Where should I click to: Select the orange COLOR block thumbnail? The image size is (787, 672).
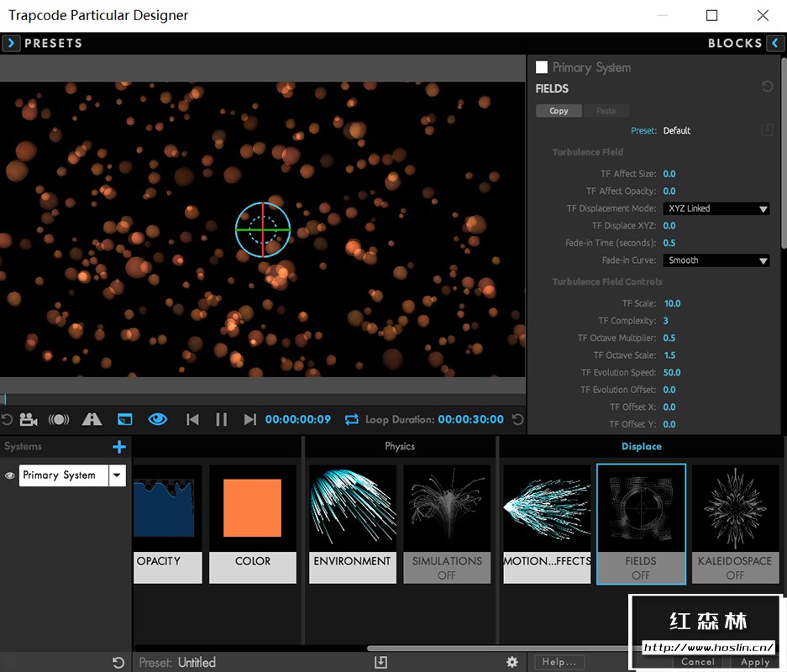pyautogui.click(x=252, y=507)
